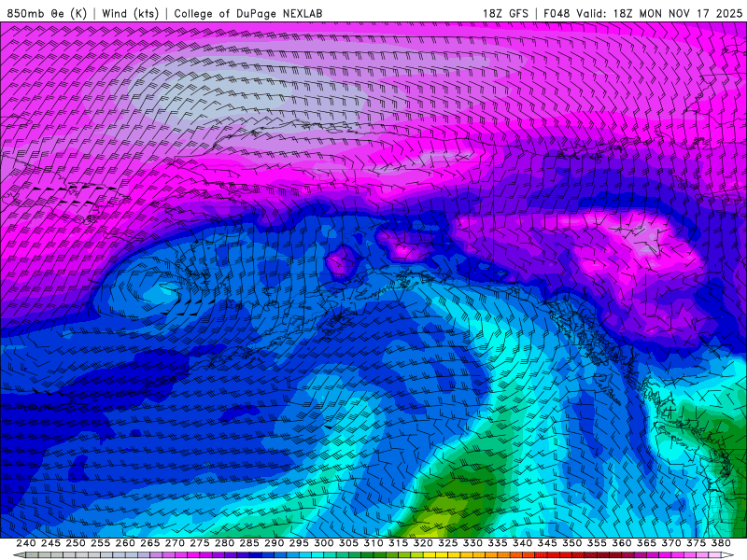Click the 'College of DuPage NEXLAB' text
The image size is (747, 560).
pos(247,13)
